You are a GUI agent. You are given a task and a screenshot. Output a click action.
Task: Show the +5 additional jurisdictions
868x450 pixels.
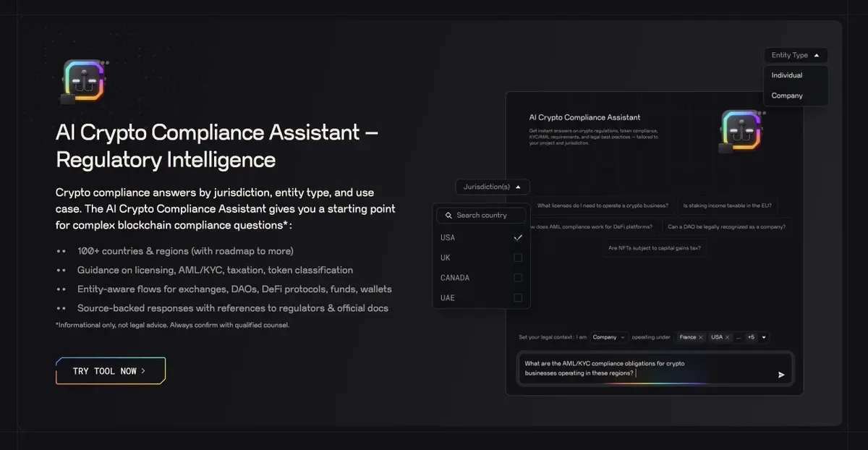[x=751, y=337]
